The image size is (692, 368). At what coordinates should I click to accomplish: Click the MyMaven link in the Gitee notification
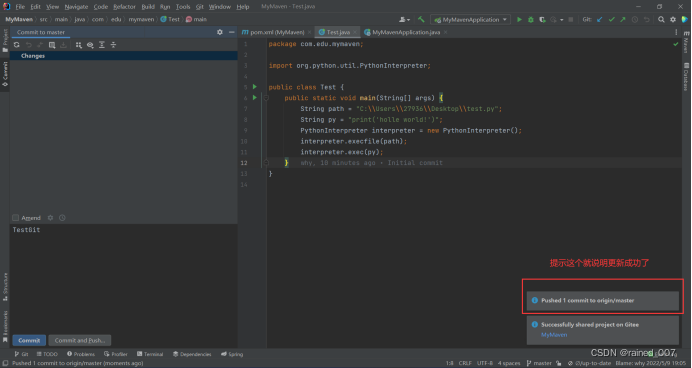[554, 335]
